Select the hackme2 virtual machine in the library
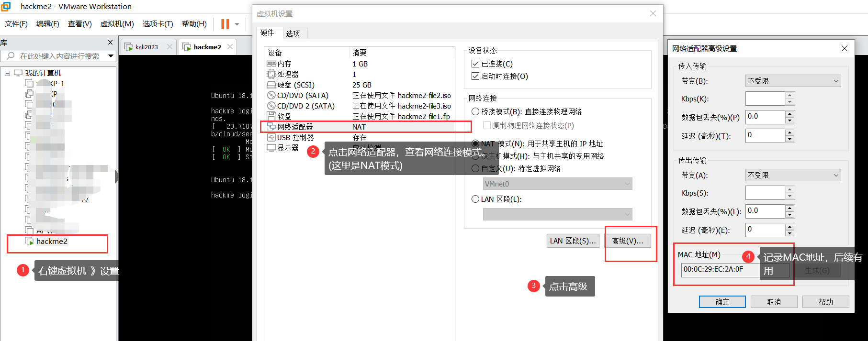This screenshot has height=341, width=868. click(x=52, y=242)
